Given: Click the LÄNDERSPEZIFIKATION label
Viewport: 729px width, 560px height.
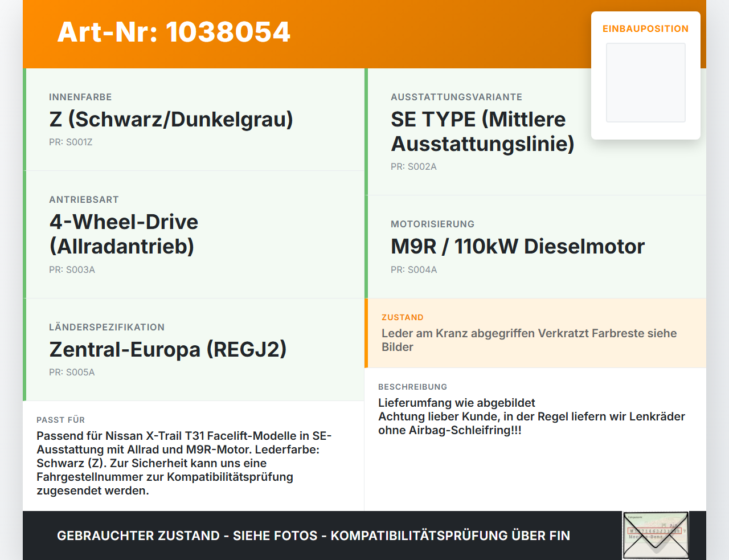Looking at the screenshot, I should click(107, 327).
